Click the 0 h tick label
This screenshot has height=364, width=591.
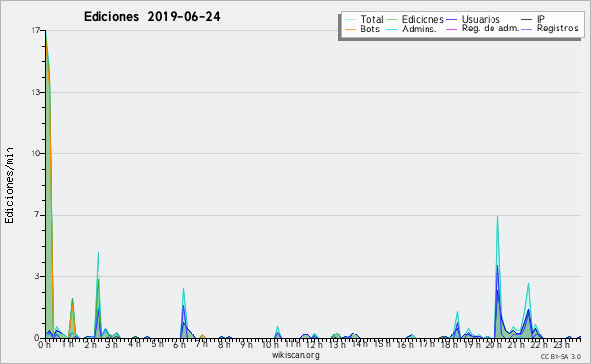point(45,344)
